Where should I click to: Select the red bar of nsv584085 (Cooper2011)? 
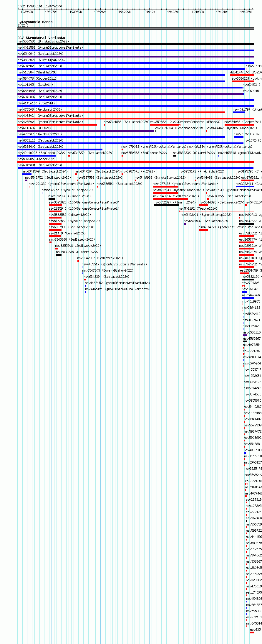(135, 162)
